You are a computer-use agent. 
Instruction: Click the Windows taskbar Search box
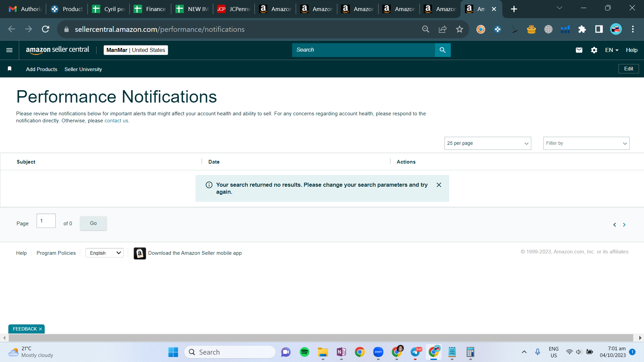coord(230,352)
